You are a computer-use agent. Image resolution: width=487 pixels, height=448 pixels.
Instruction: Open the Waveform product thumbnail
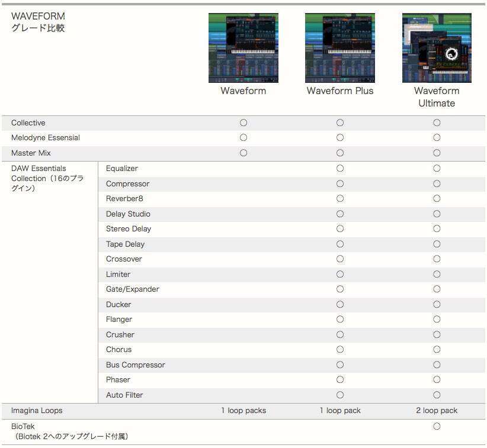pyautogui.click(x=243, y=48)
